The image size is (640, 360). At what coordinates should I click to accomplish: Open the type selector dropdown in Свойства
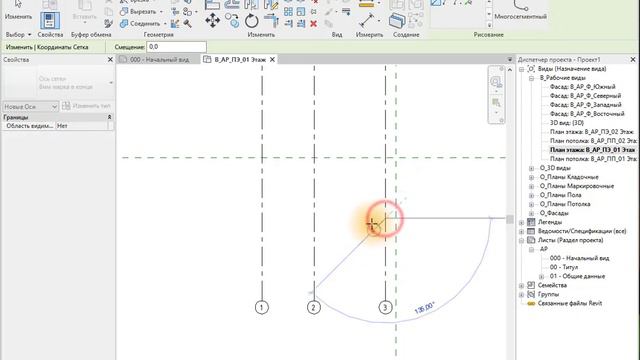pos(111,83)
